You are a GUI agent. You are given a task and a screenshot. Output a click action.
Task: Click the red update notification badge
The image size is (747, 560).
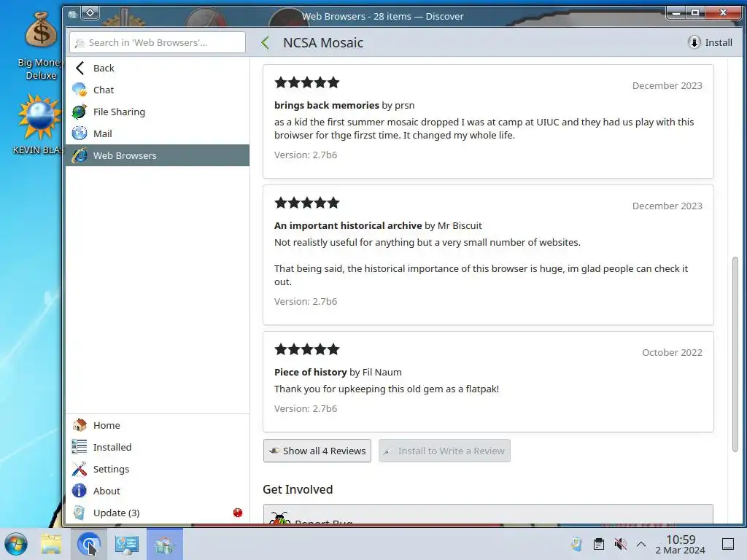(238, 513)
